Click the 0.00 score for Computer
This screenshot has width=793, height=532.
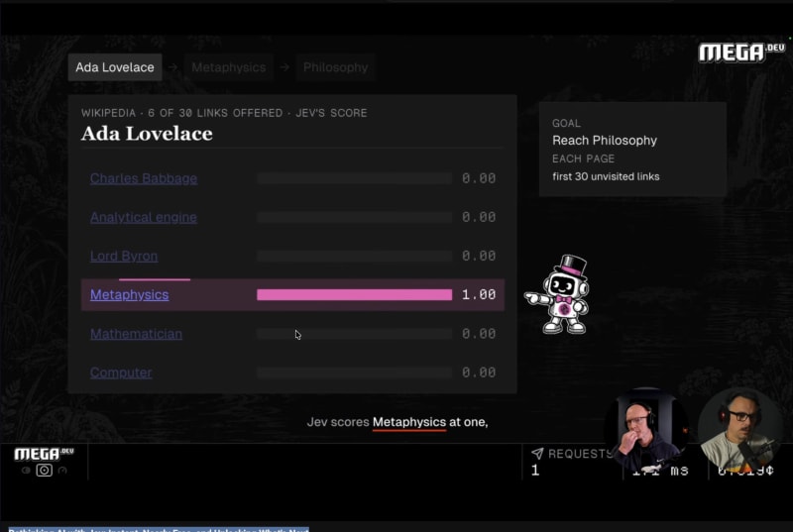tap(479, 372)
